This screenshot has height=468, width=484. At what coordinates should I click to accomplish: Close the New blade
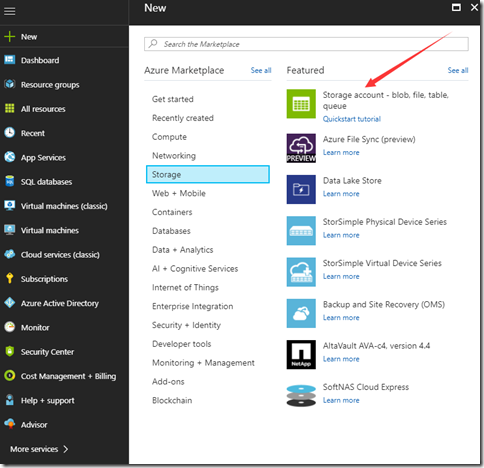tap(474, 7)
